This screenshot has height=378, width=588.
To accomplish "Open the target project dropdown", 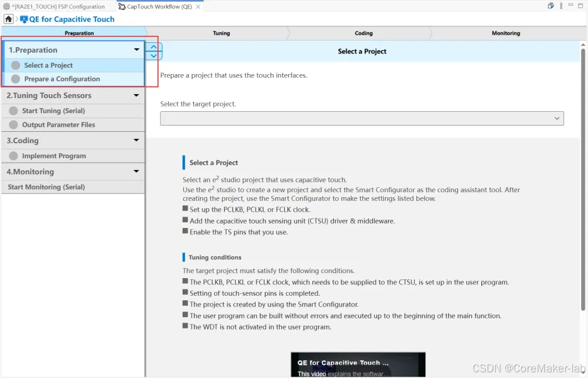I will pos(362,118).
